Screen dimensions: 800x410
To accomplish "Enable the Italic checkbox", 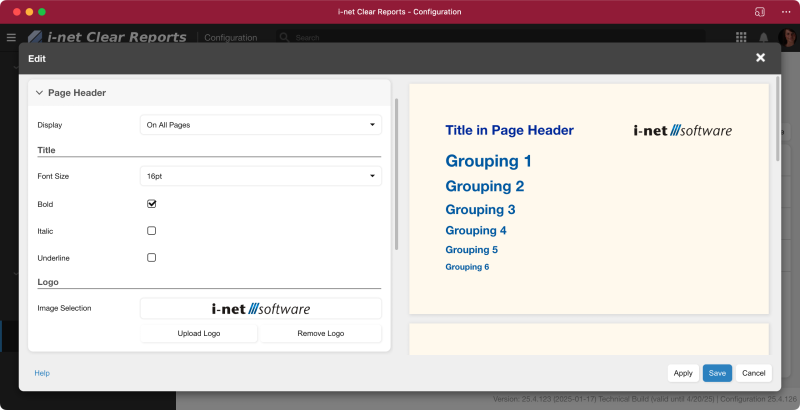I will tap(152, 231).
